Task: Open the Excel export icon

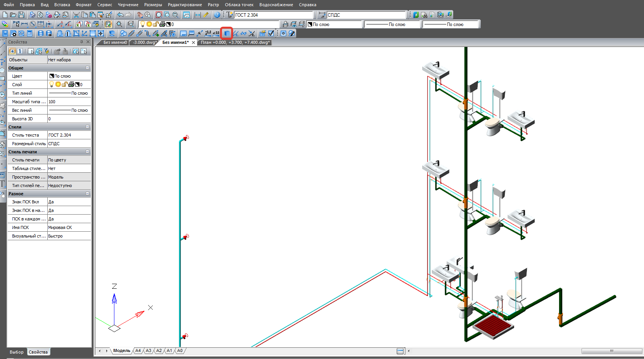Action: [x=79, y=24]
